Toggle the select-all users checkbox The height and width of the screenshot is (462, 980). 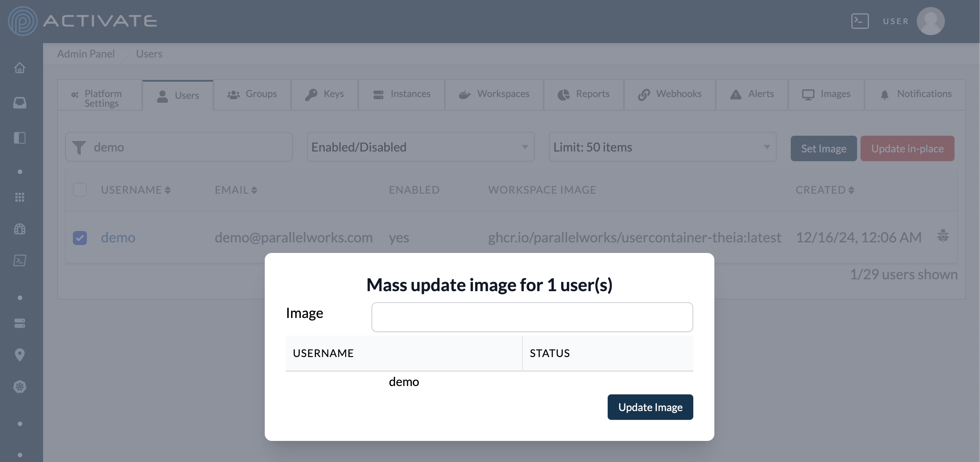pyautogui.click(x=80, y=190)
